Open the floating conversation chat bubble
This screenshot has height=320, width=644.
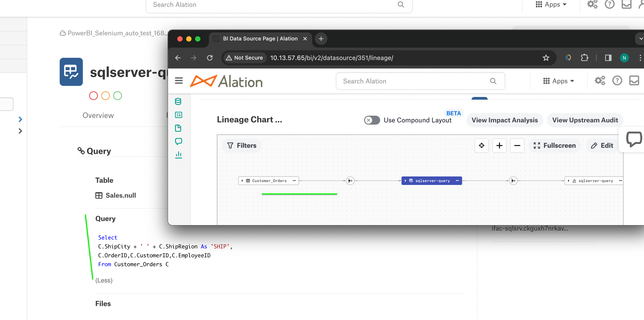[x=634, y=139]
